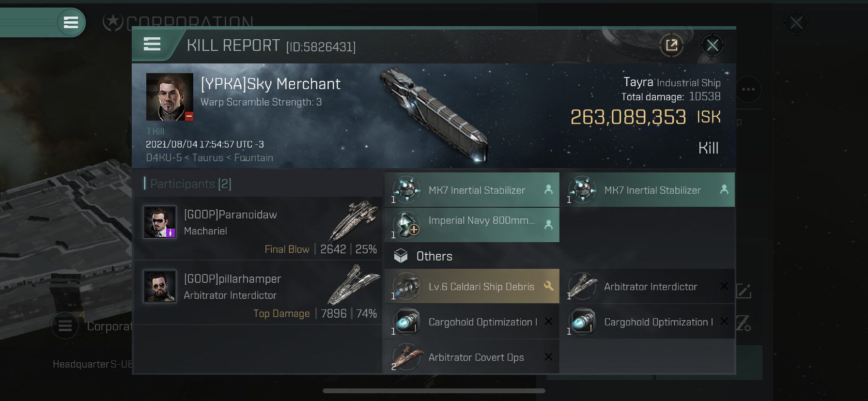Open Paranoidaw's character portrait
The image size is (868, 401).
pos(159,222)
